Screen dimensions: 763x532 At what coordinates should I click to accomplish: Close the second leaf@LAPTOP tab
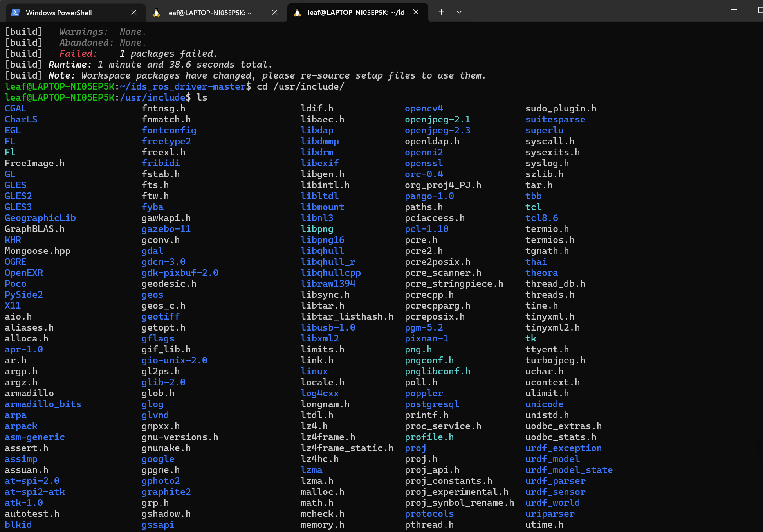(x=275, y=13)
